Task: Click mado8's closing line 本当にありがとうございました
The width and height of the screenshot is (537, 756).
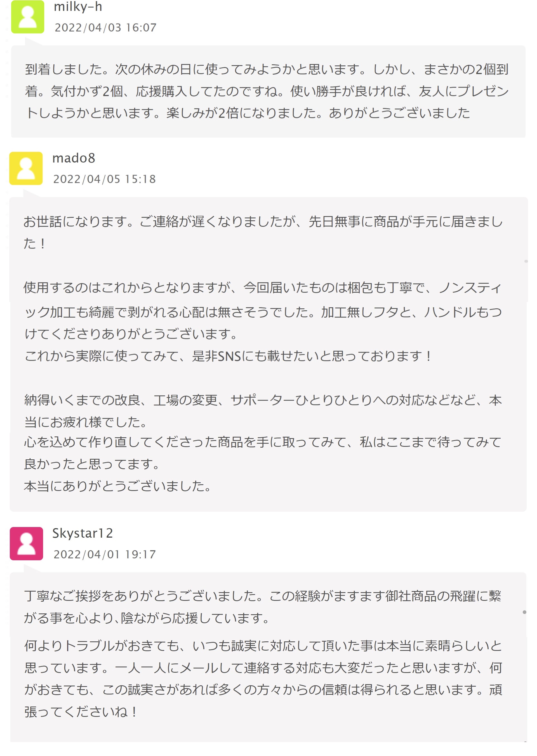Action: click(x=118, y=486)
